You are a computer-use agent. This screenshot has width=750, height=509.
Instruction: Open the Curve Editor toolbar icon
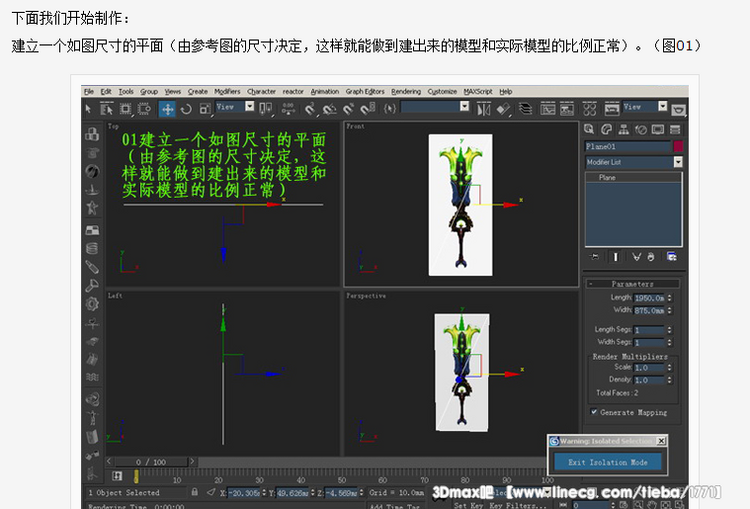click(548, 109)
